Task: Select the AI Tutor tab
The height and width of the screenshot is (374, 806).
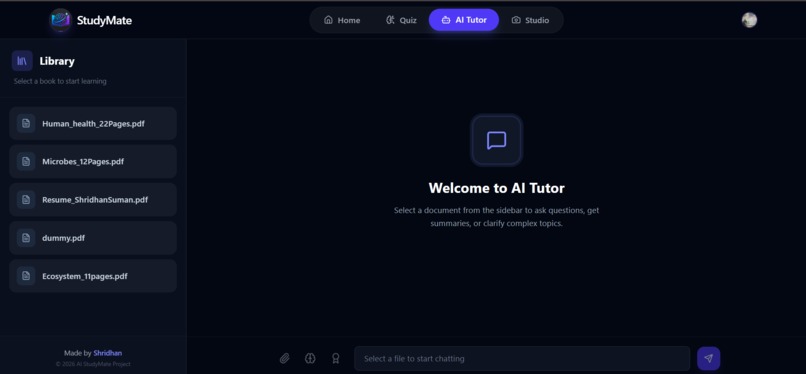Action: tap(464, 20)
